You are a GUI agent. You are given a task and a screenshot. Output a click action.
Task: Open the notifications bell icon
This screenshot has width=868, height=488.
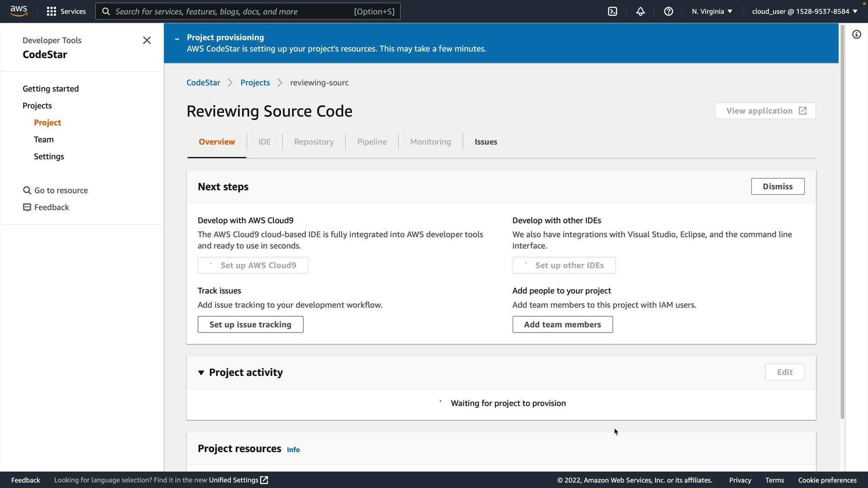[640, 11]
